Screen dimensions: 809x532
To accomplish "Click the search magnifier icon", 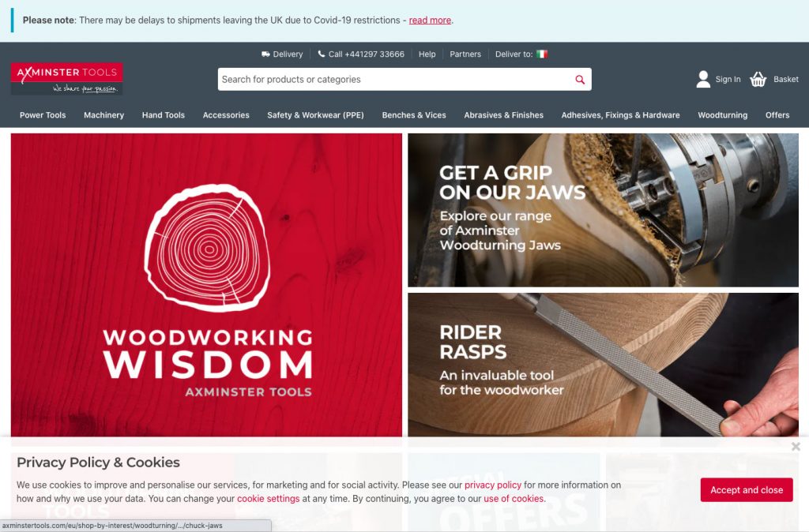I will point(580,80).
